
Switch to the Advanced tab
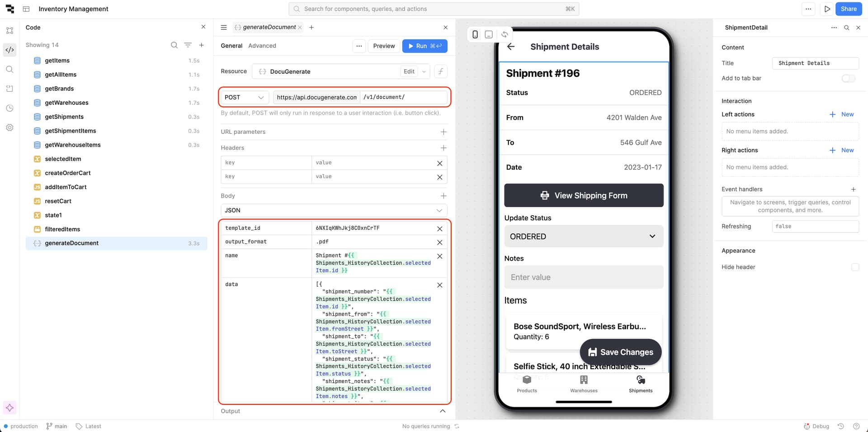coord(262,46)
